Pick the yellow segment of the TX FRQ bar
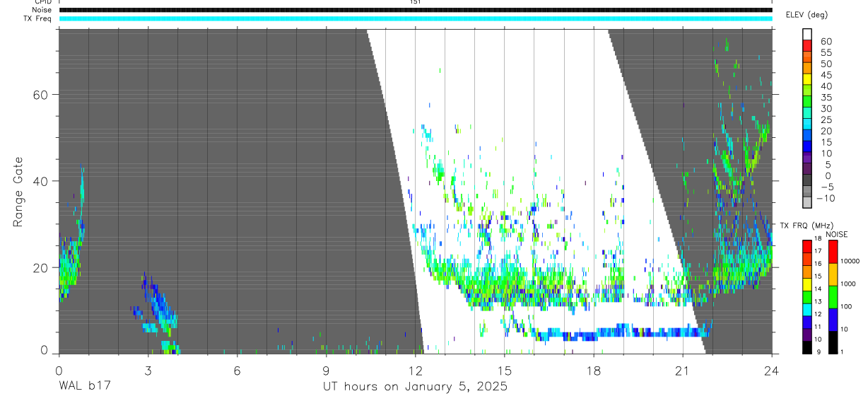The height and width of the screenshot is (401, 868). [807, 284]
